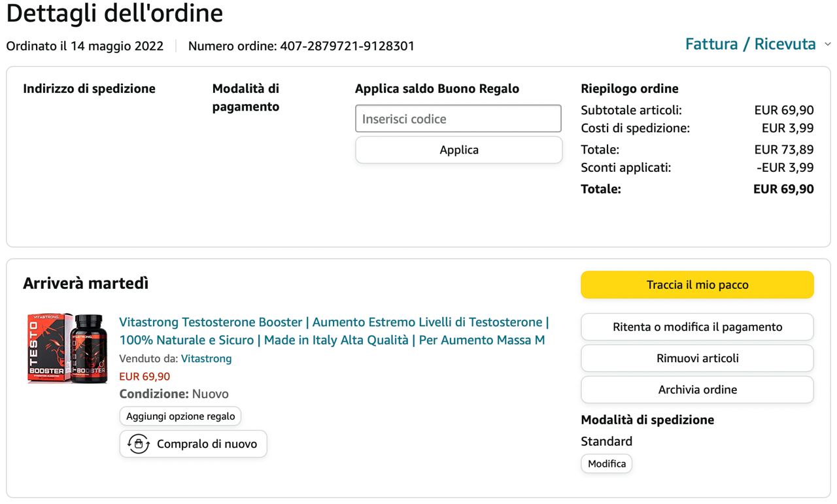Click the order number text
The image size is (837, 504).
pyautogui.click(x=301, y=46)
